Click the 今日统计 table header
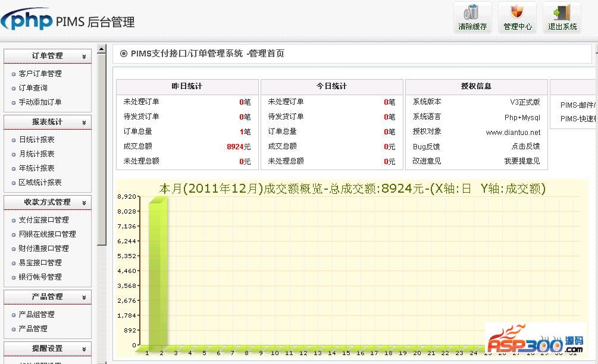This screenshot has height=364, width=598. coord(332,86)
